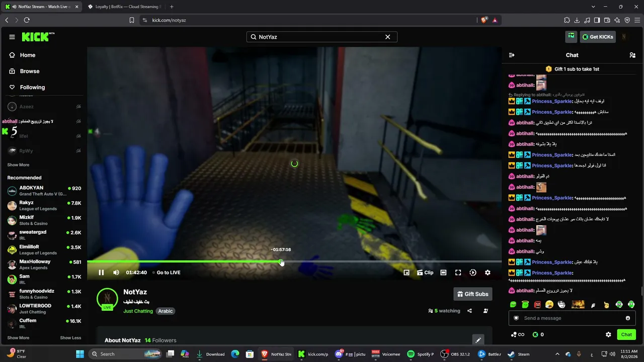Share the NotYaz stream

pyautogui.click(x=469, y=311)
